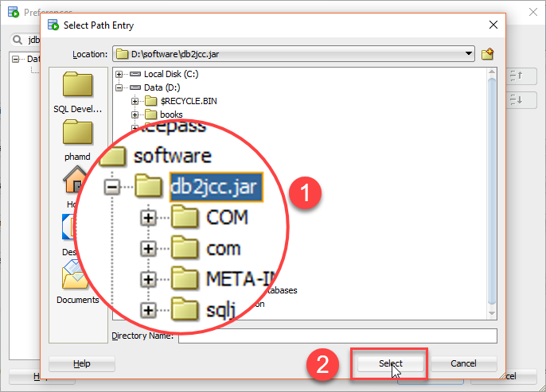Expand the uppercase COM folder

(148, 218)
